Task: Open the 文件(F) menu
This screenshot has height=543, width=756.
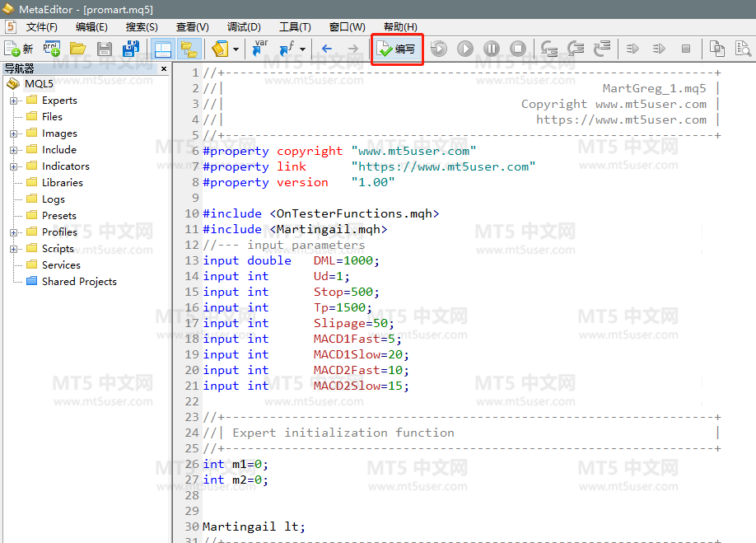Action: point(42,27)
